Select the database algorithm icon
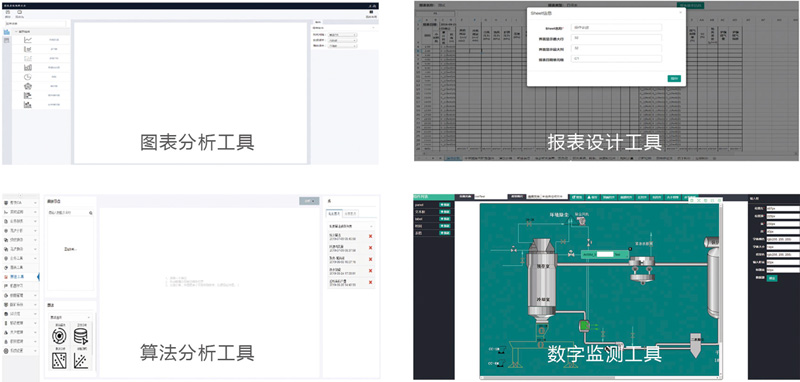This screenshot has height=382, width=800. click(x=81, y=336)
